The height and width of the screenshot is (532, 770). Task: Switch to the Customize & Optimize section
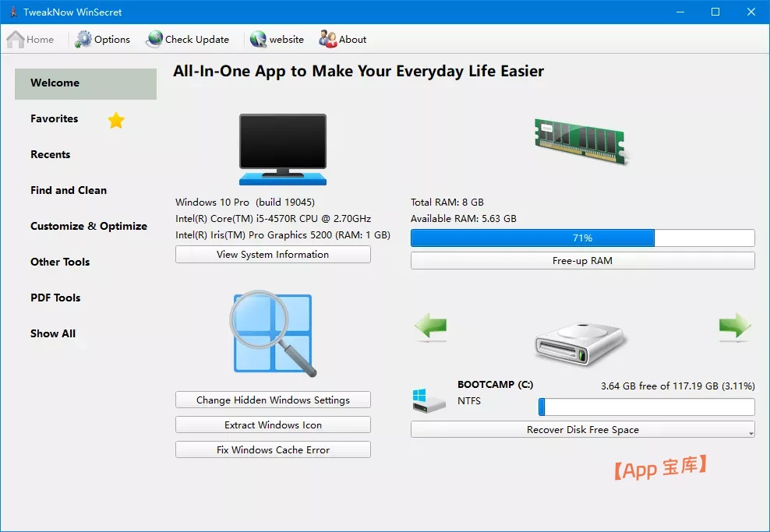89,226
